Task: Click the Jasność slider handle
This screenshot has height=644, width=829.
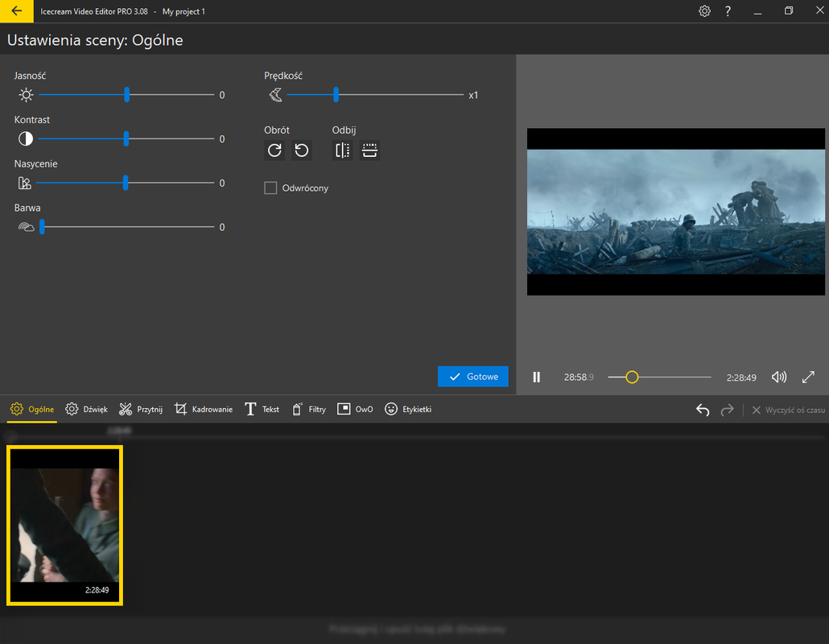Action: coord(127,95)
